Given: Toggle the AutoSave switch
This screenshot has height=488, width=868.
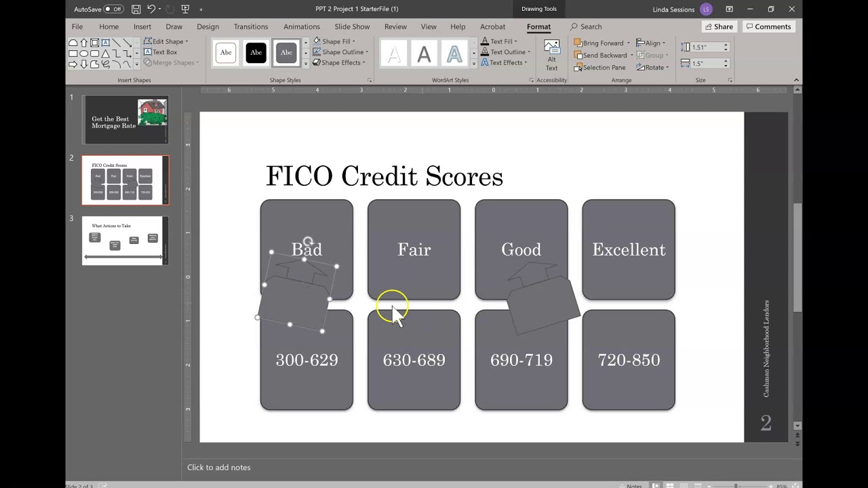Looking at the screenshot, I should [113, 9].
